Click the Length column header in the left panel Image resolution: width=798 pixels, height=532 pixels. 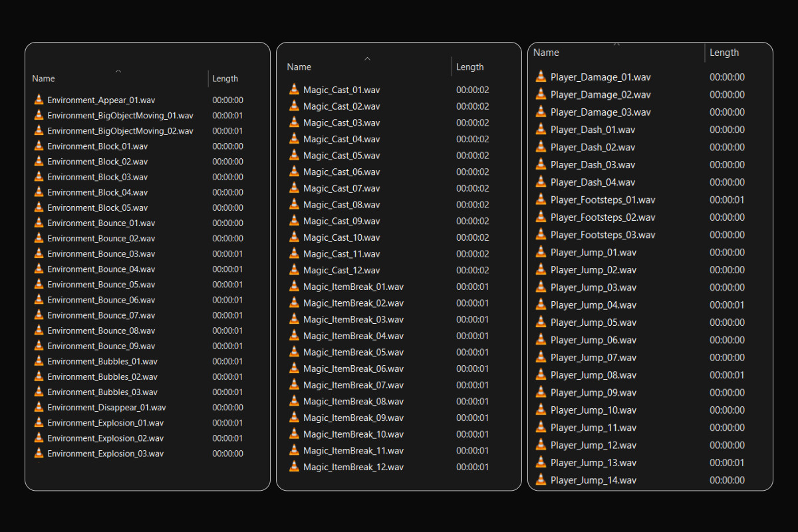pos(225,78)
